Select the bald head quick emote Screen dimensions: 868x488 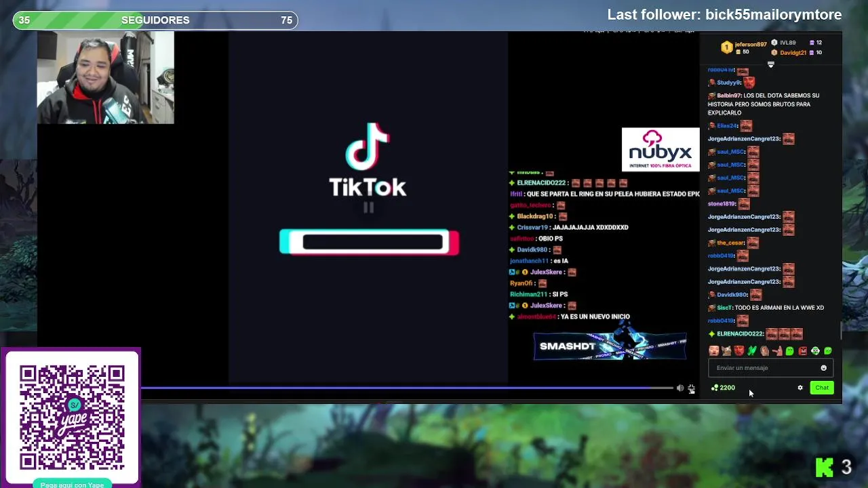click(x=765, y=351)
